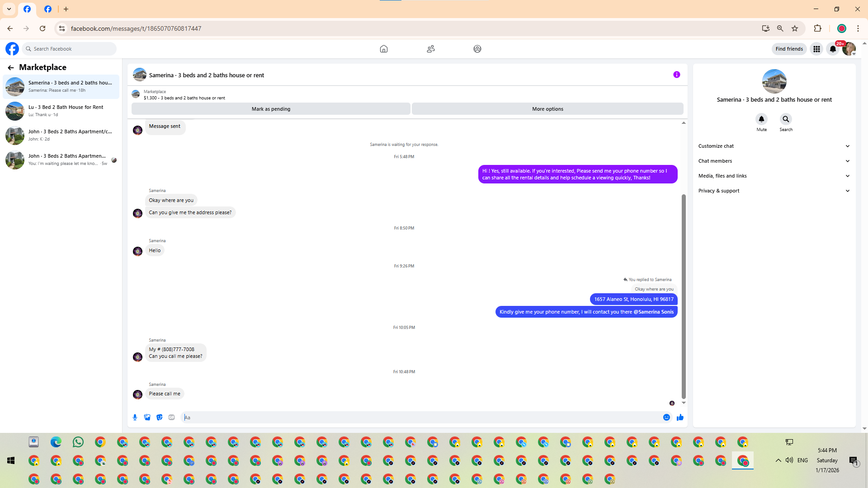The image size is (868, 488).
Task: Click the voice clip microphone icon
Action: [135, 418]
